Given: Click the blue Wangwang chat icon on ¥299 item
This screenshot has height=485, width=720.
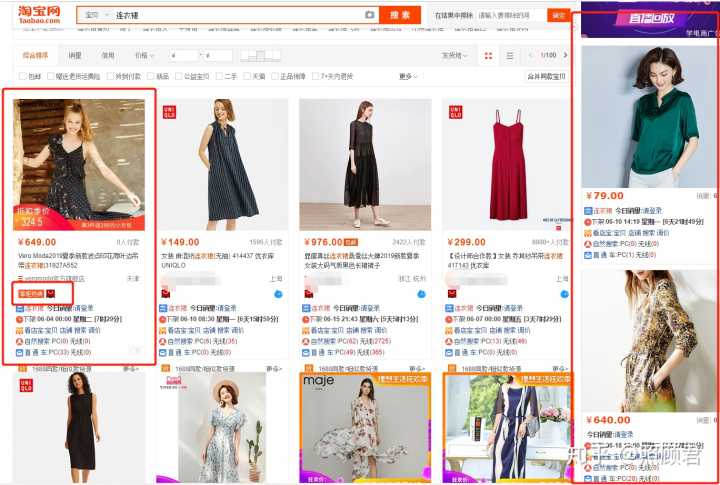Looking at the screenshot, I should tap(565, 294).
